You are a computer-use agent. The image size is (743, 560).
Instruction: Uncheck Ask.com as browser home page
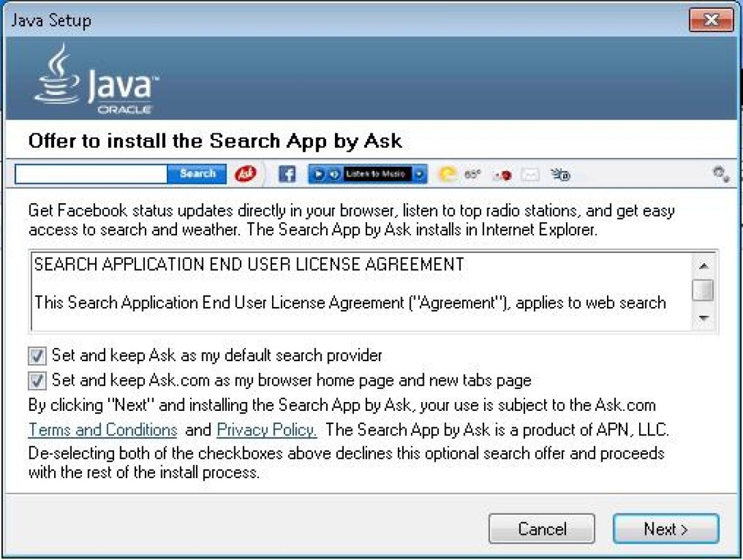point(37,381)
